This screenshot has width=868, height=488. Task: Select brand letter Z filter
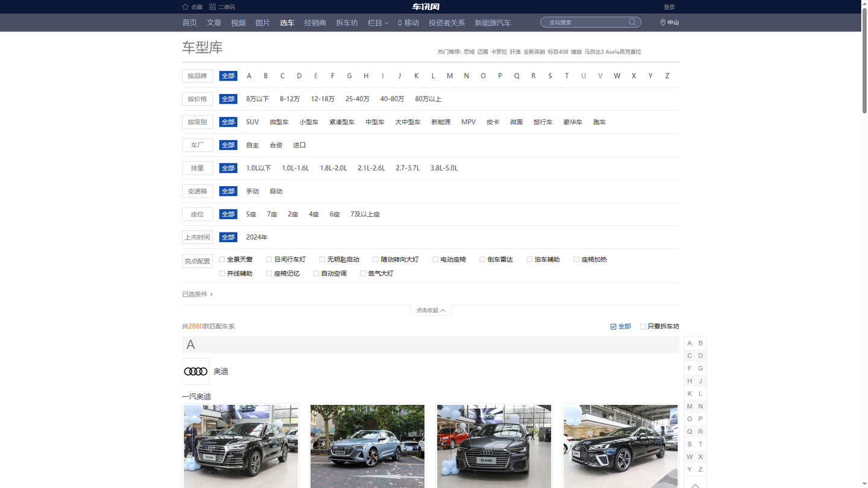tap(667, 76)
